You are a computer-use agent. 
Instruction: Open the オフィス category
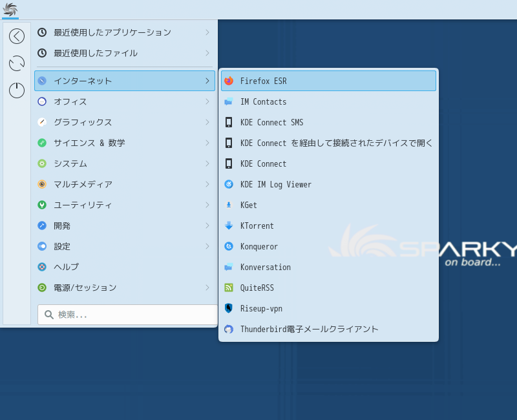tap(125, 101)
